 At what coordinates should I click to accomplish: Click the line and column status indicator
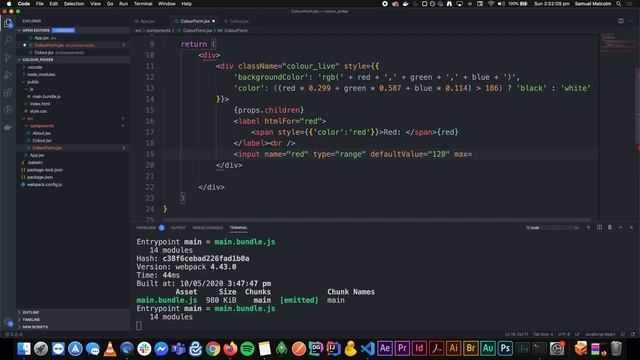(x=516, y=334)
